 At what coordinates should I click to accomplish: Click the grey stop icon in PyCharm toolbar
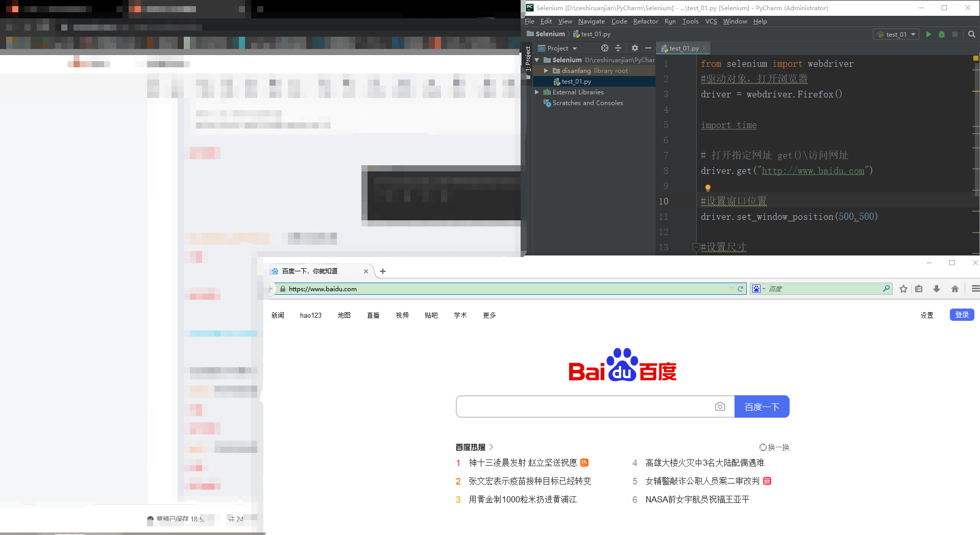[x=955, y=34]
